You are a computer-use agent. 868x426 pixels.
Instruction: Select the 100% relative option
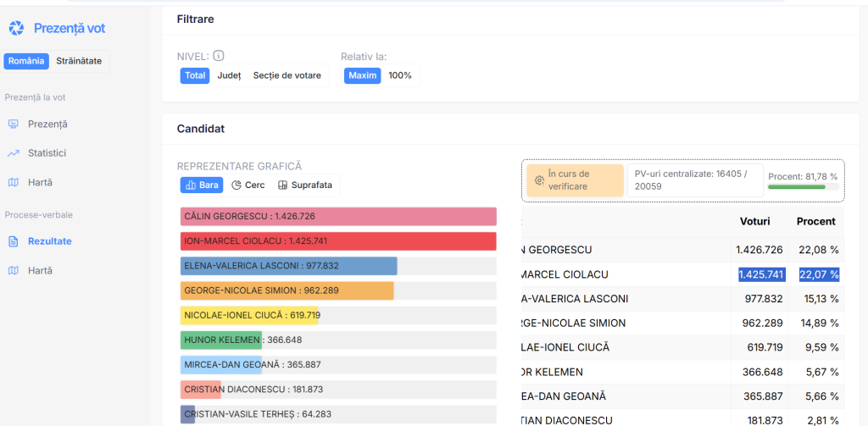[399, 75]
